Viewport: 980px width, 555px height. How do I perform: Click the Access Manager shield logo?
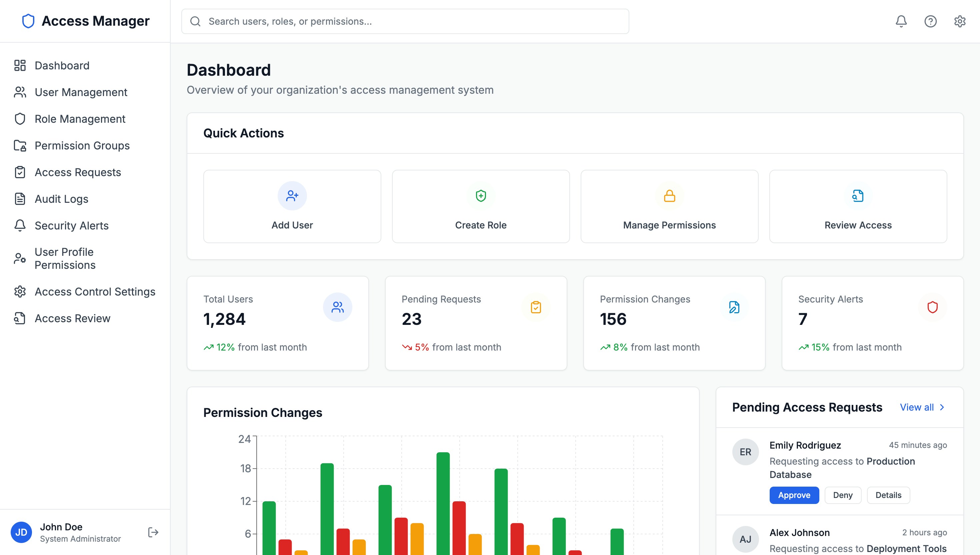tap(28, 21)
